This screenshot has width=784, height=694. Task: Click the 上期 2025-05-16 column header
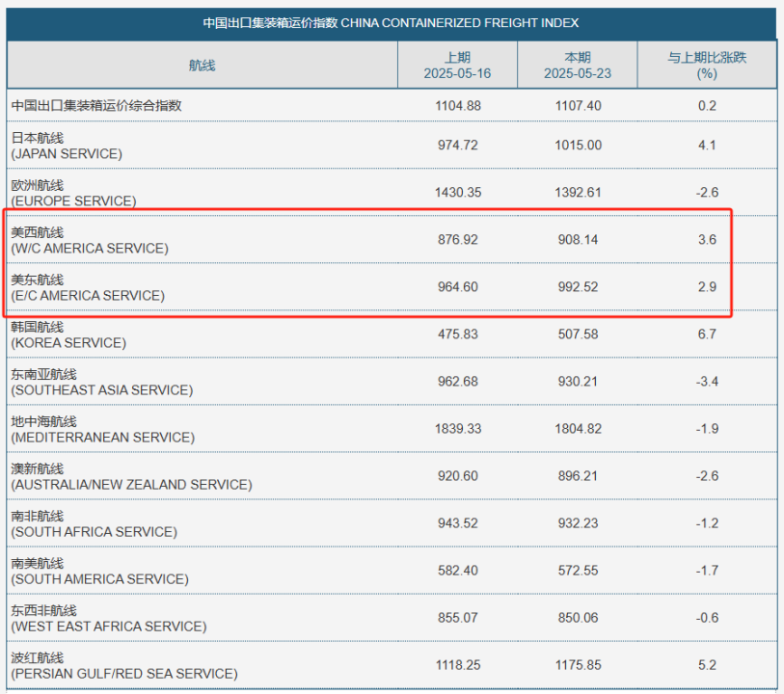coord(457,66)
